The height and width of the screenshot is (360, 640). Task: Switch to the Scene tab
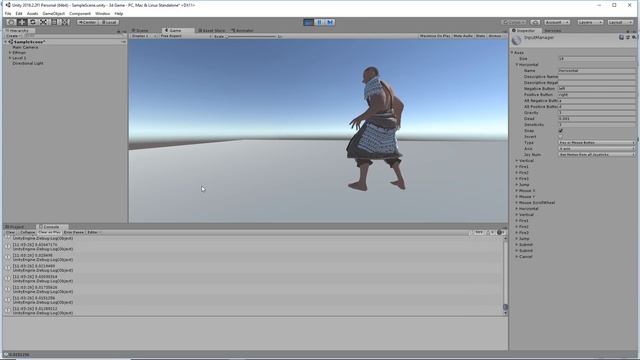pyautogui.click(x=140, y=31)
